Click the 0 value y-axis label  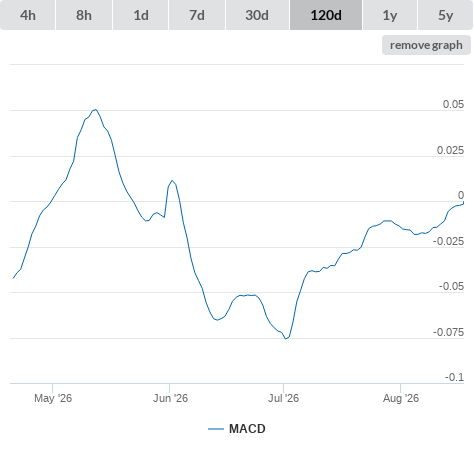click(x=461, y=195)
